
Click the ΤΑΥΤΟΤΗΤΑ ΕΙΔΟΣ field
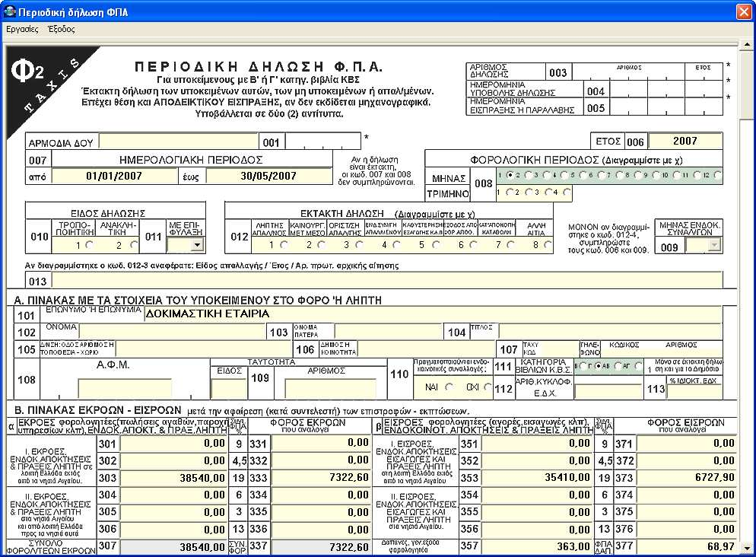[229, 388]
